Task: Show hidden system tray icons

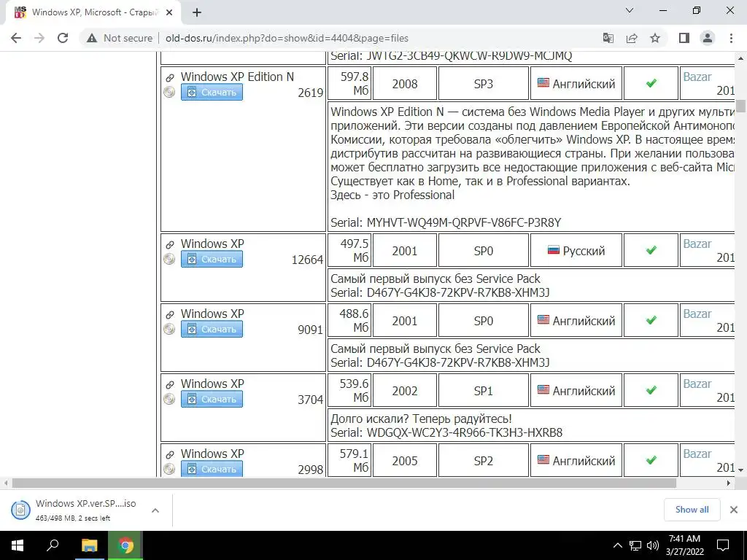Action: pyautogui.click(x=617, y=545)
